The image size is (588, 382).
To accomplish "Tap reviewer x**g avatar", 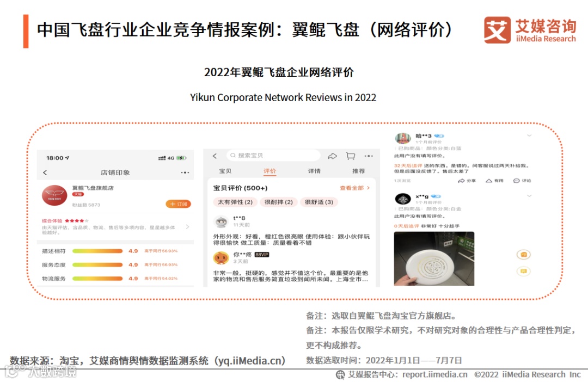I will [403, 199].
